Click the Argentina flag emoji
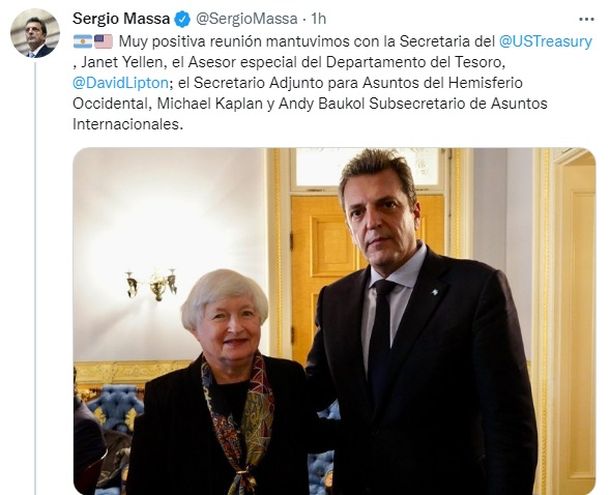Viewport: 610px width, 495px height. [83, 41]
